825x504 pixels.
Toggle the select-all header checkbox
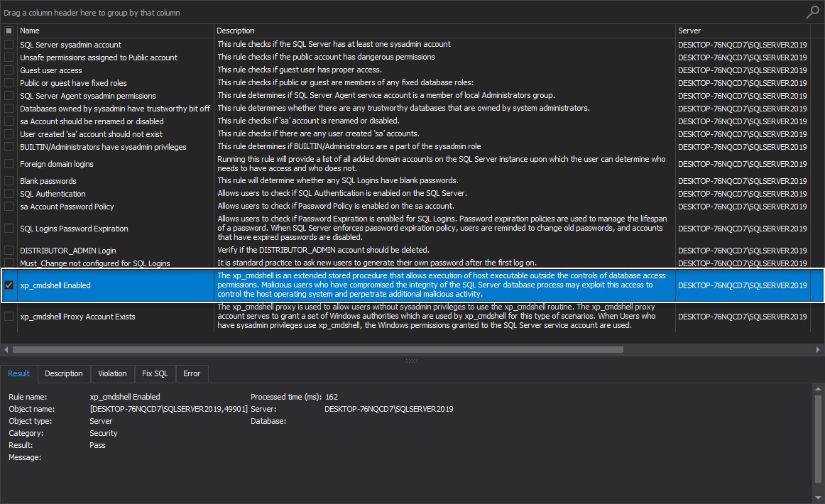click(x=9, y=31)
